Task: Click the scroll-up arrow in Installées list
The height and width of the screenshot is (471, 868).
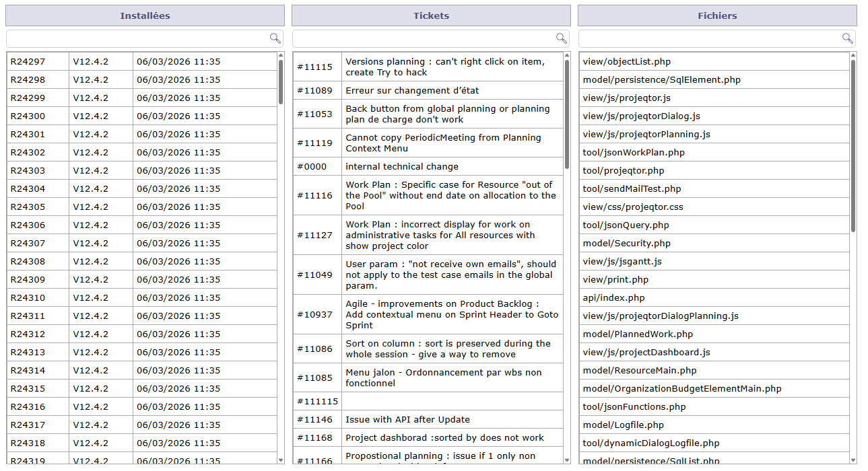Action: point(281,57)
